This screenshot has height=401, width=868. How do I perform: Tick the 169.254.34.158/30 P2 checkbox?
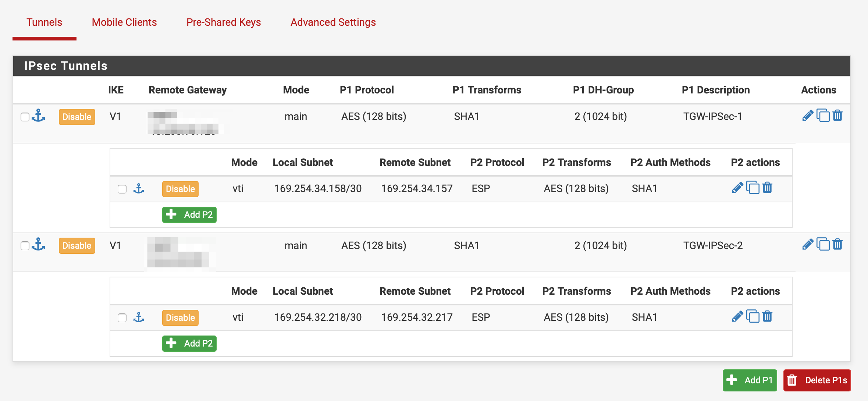pos(122,189)
